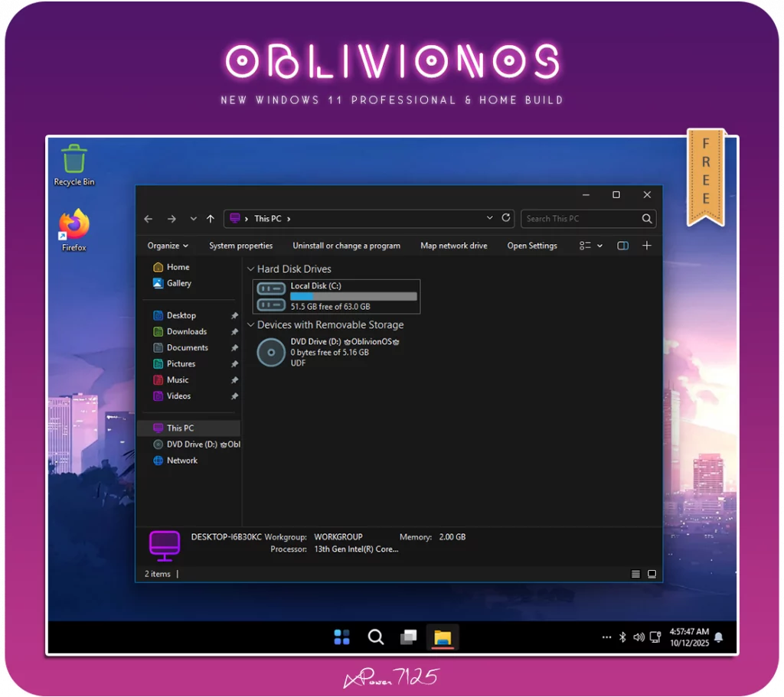Click the refresh icon beside the address bar
The height and width of the screenshot is (697, 784).
506,218
